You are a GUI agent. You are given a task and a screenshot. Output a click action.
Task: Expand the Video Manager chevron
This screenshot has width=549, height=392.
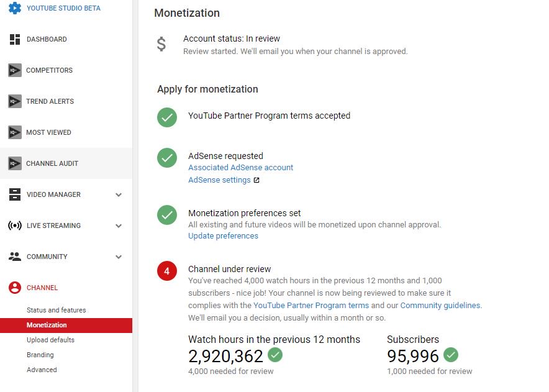(119, 195)
